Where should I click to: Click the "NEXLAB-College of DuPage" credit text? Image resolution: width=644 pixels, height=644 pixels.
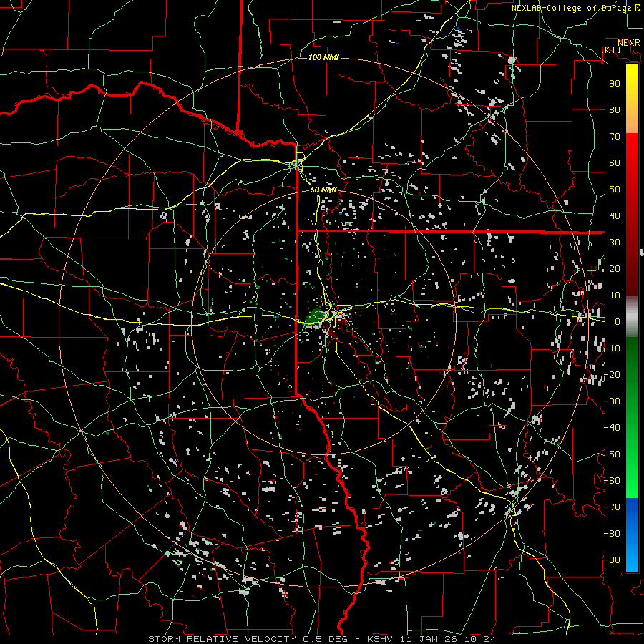(x=570, y=8)
